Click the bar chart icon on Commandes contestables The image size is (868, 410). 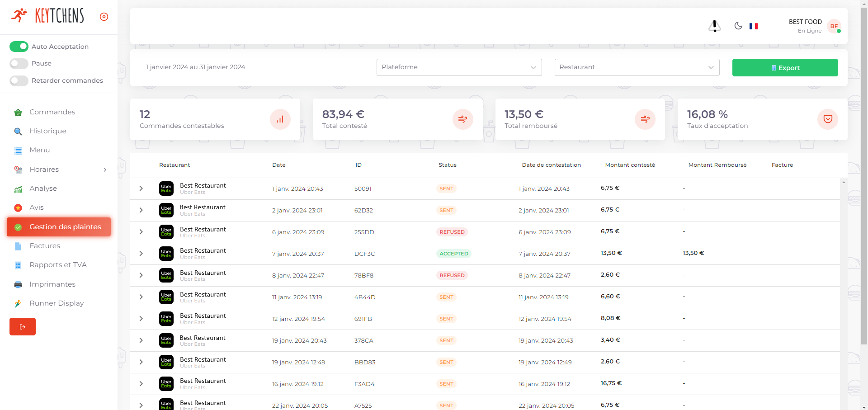tap(280, 119)
